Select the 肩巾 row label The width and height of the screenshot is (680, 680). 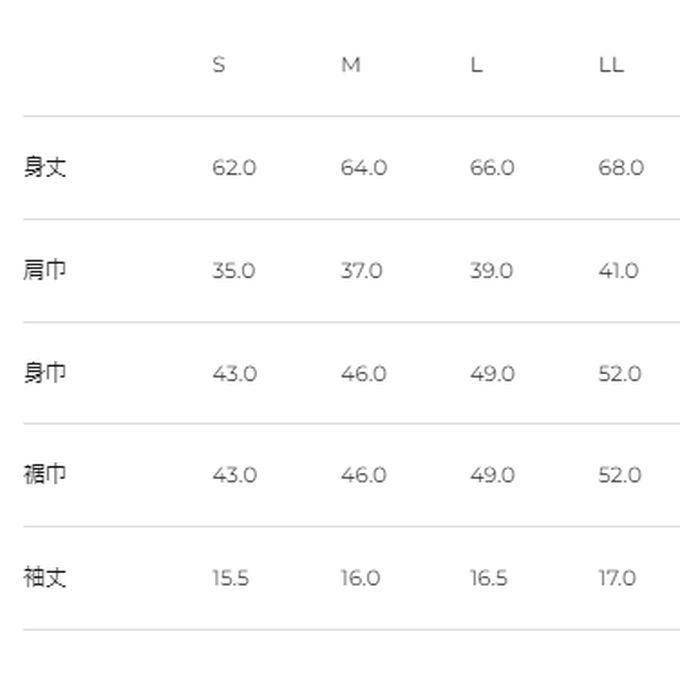pyautogui.click(x=45, y=270)
